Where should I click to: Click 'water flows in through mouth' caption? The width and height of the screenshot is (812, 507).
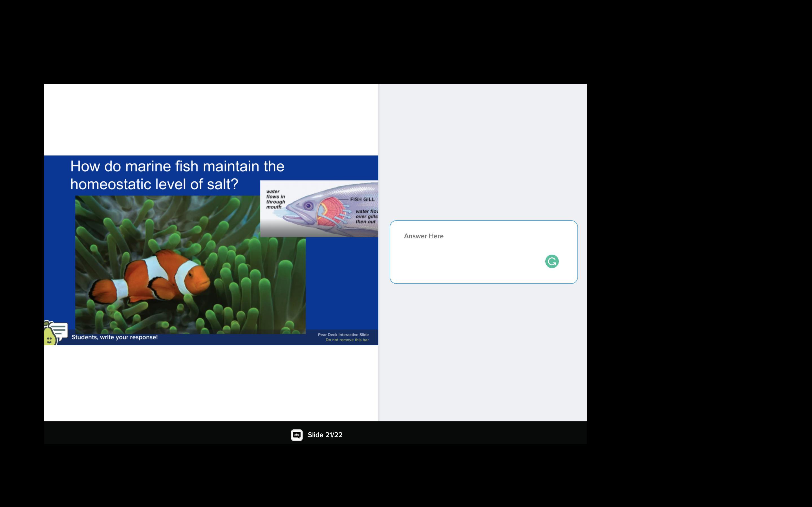point(275,199)
